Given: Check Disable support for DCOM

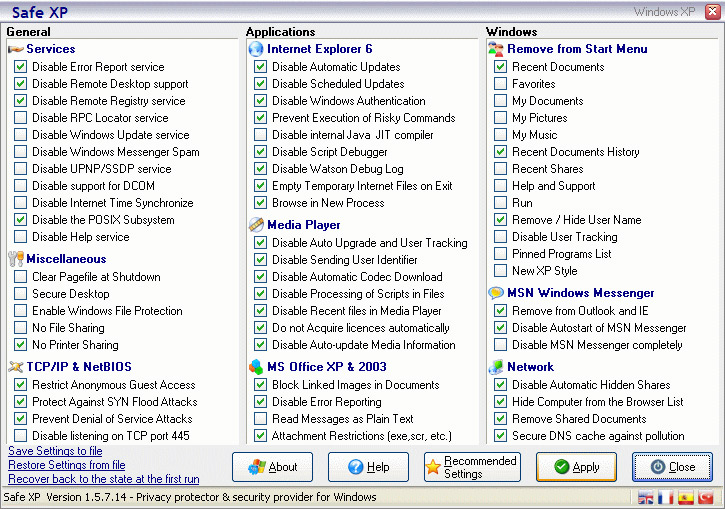Looking at the screenshot, I should point(20,185).
